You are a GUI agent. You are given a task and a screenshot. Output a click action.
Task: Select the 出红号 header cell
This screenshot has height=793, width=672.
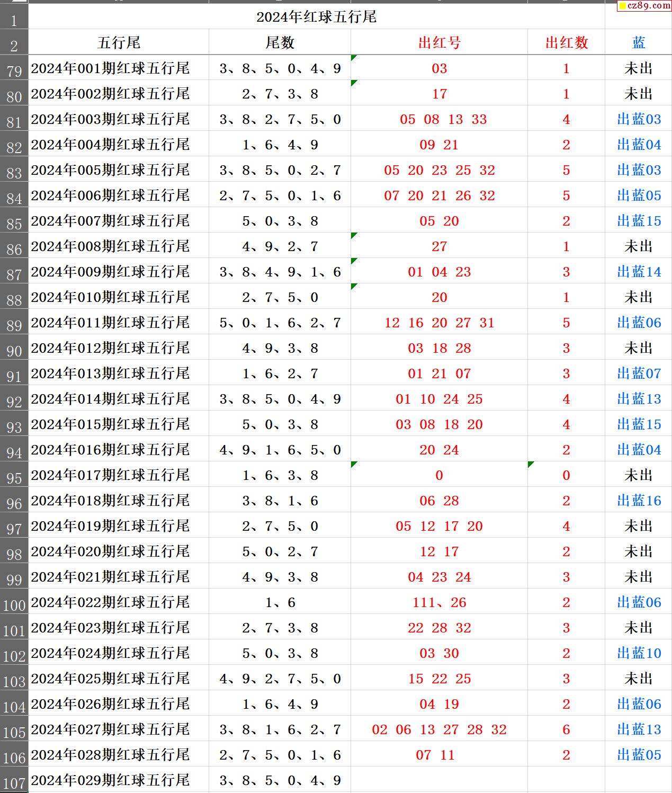tap(439, 42)
